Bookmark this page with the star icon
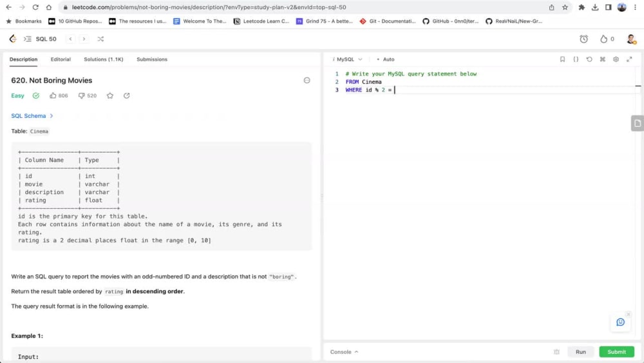 565,7
